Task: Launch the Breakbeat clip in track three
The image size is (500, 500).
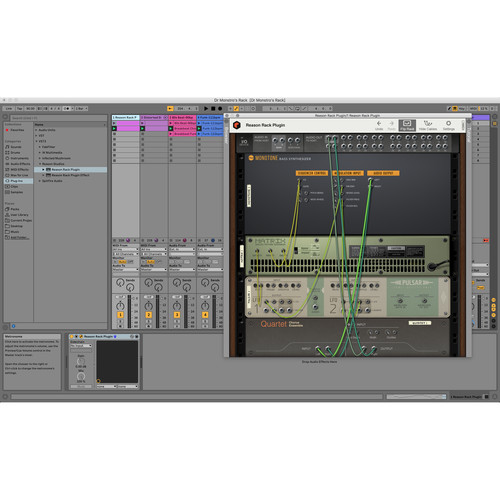Action: (171, 128)
